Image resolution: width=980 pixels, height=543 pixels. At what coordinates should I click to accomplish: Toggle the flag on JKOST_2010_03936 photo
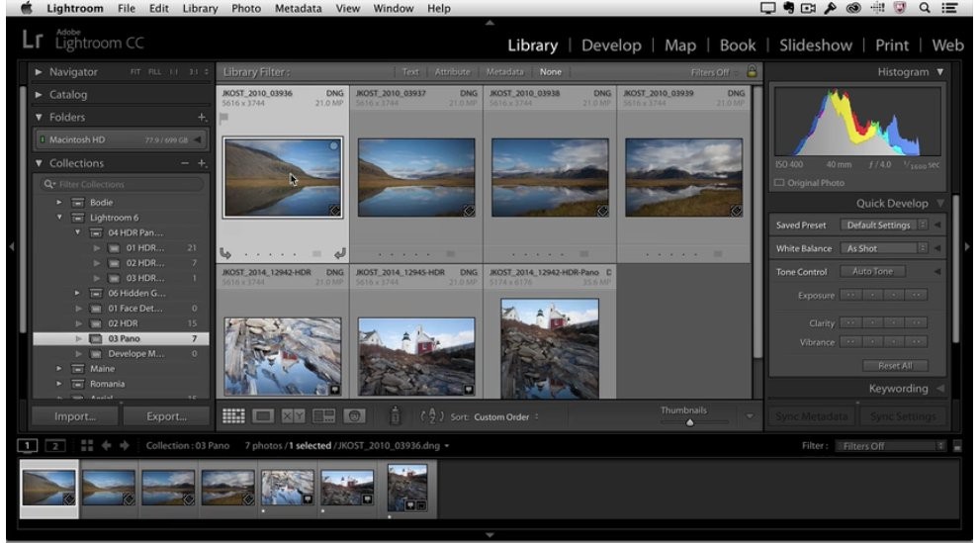[224, 117]
